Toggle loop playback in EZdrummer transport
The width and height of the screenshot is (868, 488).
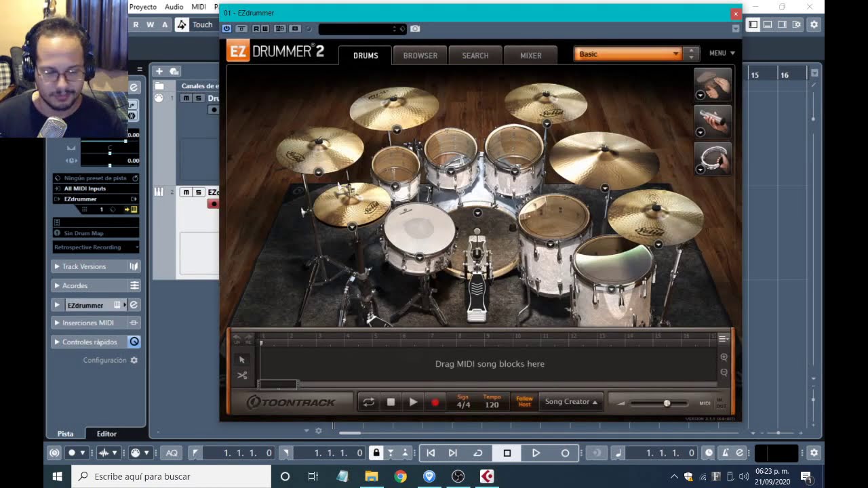coord(368,402)
